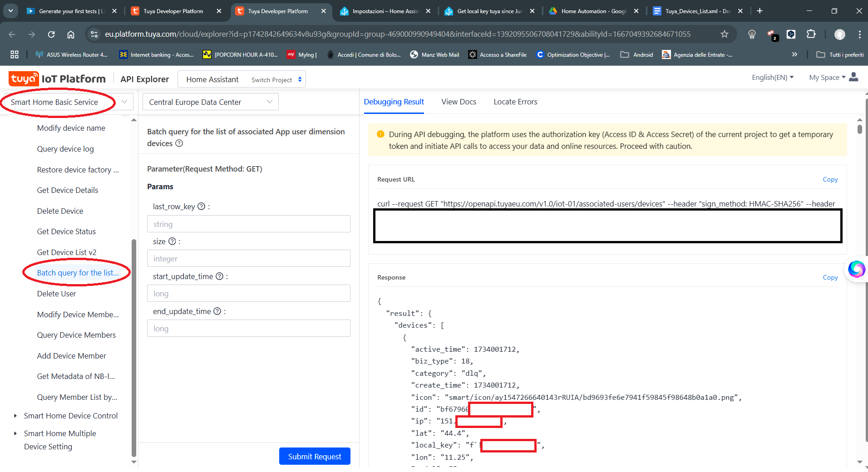The width and height of the screenshot is (868, 472).
Task: Select 'Delete Device' API
Action: [60, 211]
